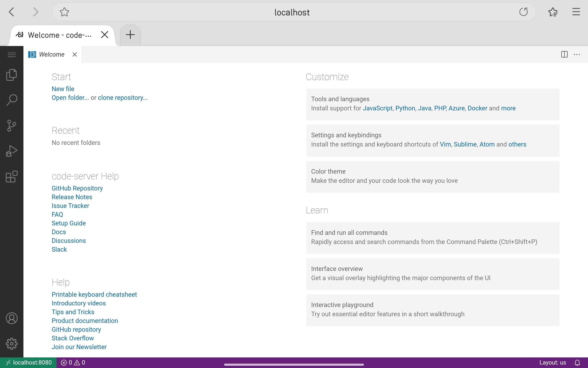Open the Run and Debug view icon
The image size is (588, 368).
(12, 151)
